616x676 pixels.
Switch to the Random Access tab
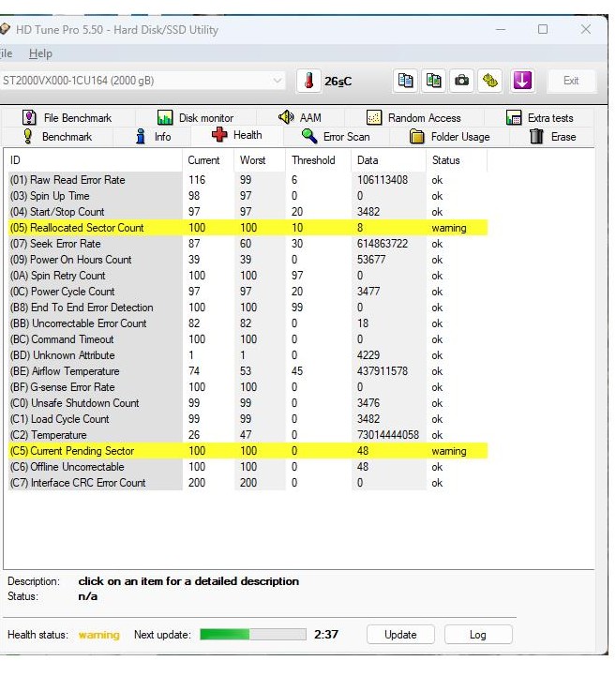[413, 118]
